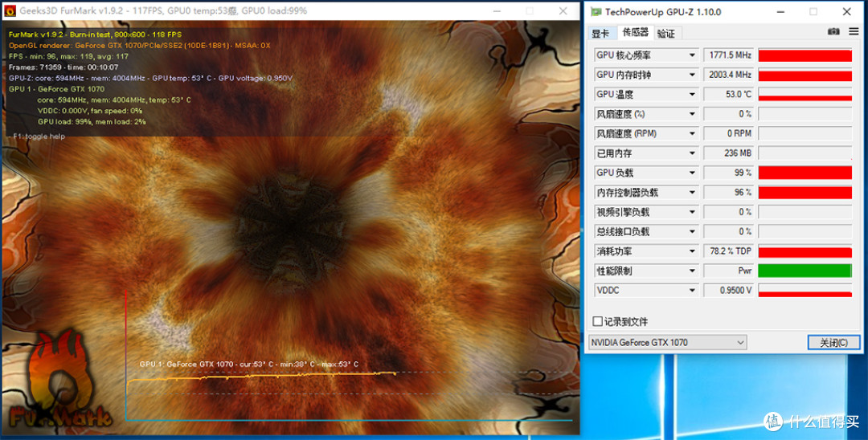Open the NVIDIA GeForce GTX 1070 device selector

668,343
